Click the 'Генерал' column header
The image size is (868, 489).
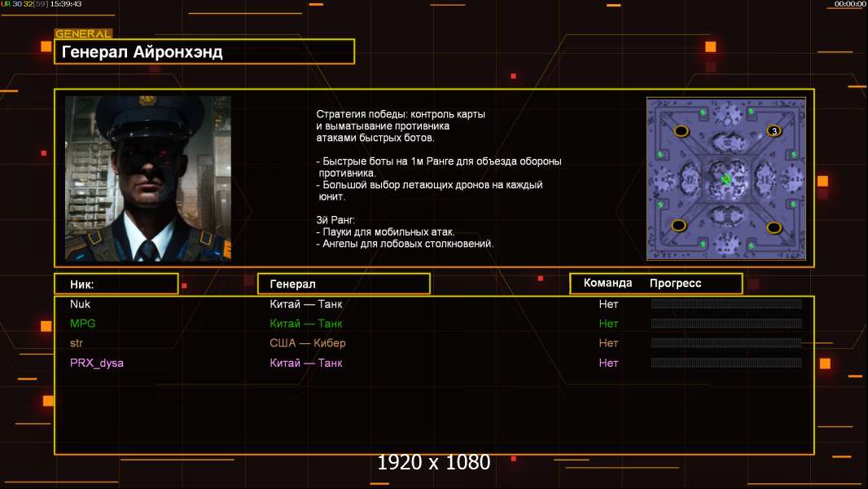tap(344, 284)
